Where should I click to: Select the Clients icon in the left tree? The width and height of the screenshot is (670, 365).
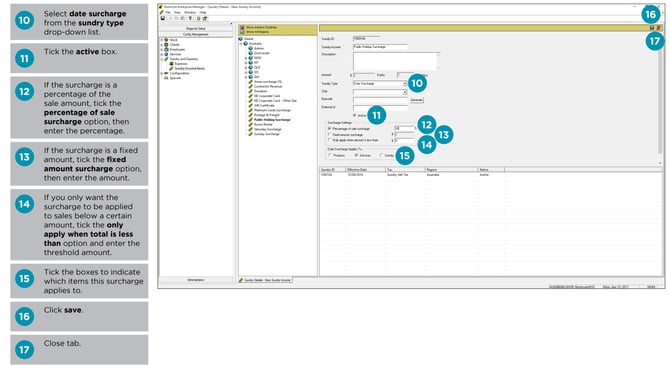point(166,44)
